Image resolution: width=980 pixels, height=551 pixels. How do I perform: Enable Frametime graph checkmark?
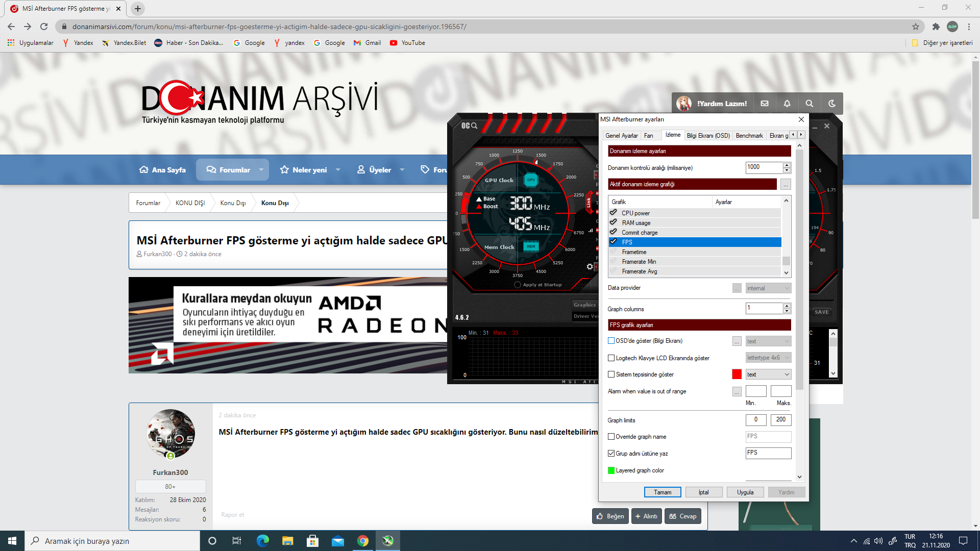click(x=614, y=251)
